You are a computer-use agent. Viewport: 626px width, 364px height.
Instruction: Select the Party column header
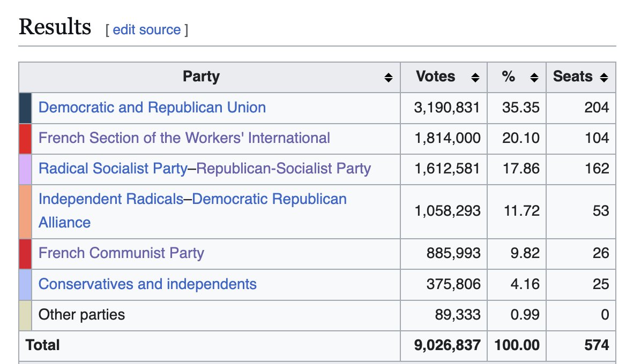pyautogui.click(x=210, y=77)
